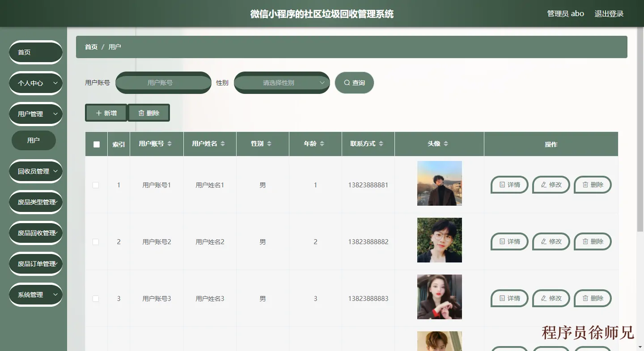Click phone number 13823888883
The image size is (644, 351).
click(x=368, y=299)
